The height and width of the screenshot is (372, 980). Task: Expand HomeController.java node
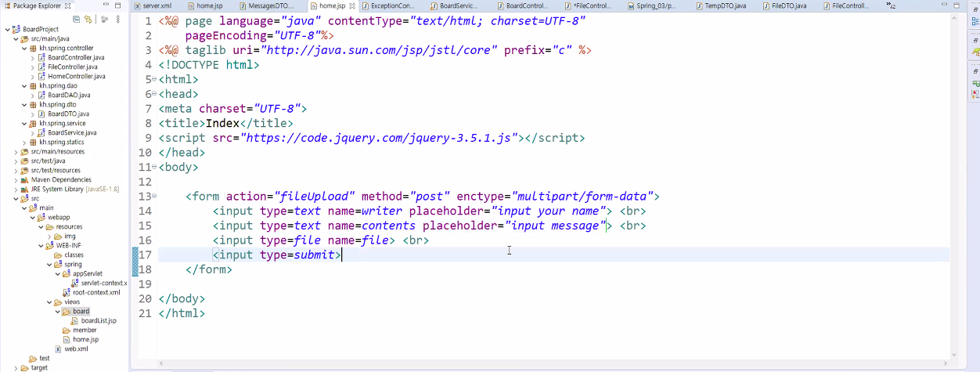click(32, 76)
